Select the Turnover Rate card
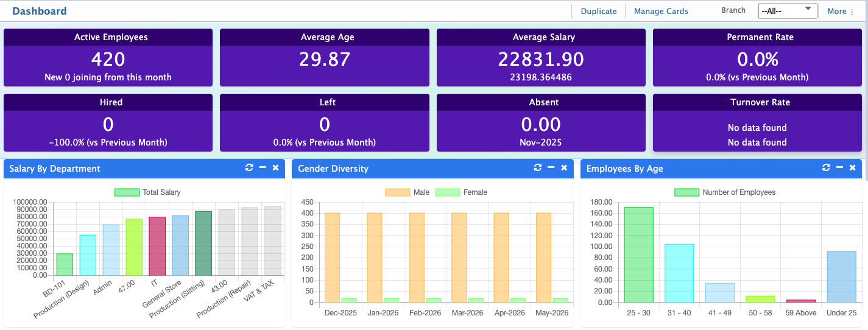Image resolution: width=868 pixels, height=330 pixels. tap(757, 122)
